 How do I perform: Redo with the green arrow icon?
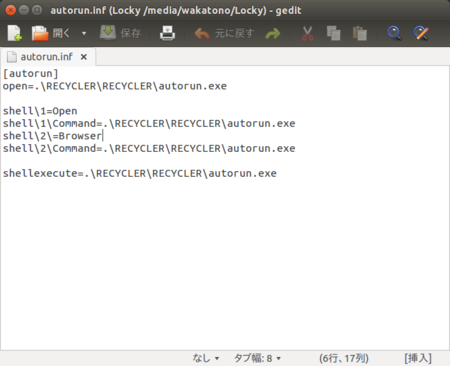click(x=273, y=34)
